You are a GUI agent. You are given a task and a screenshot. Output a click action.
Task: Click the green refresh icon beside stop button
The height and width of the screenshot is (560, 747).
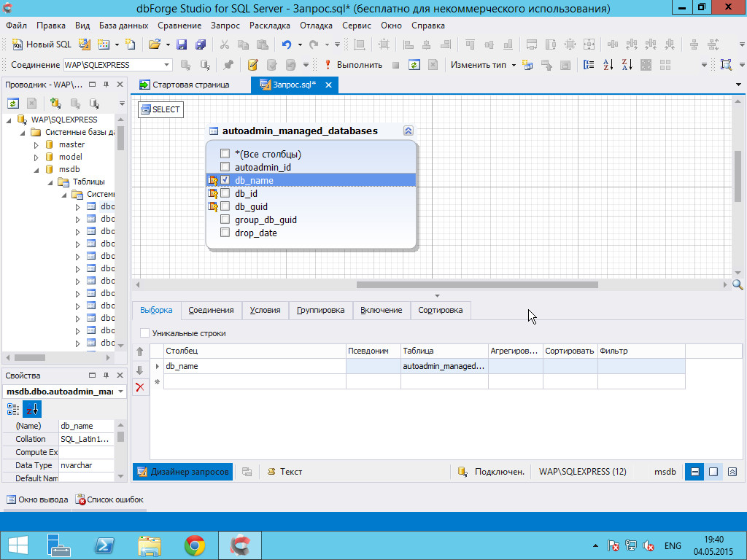click(414, 65)
